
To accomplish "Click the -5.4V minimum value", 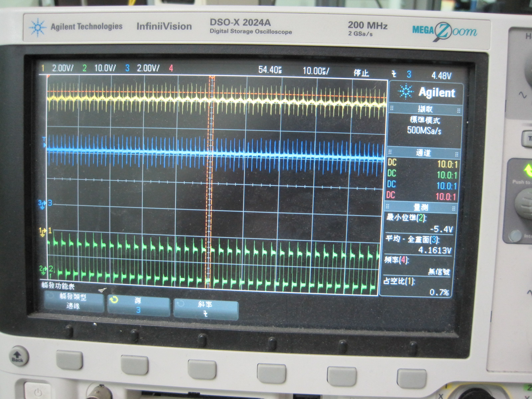I will (x=441, y=229).
